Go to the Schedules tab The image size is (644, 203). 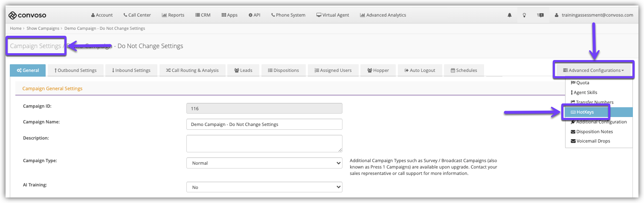[x=464, y=70]
